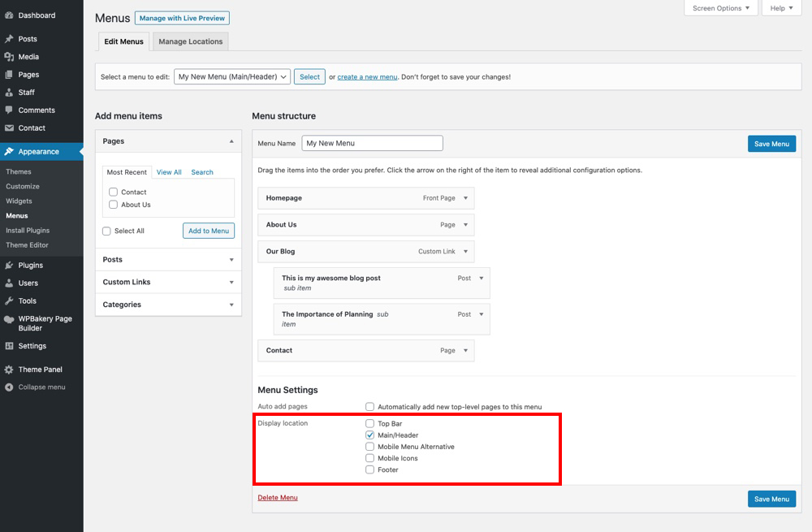This screenshot has height=532, width=812.
Task: Click the Delete Menu link
Action: coord(278,498)
